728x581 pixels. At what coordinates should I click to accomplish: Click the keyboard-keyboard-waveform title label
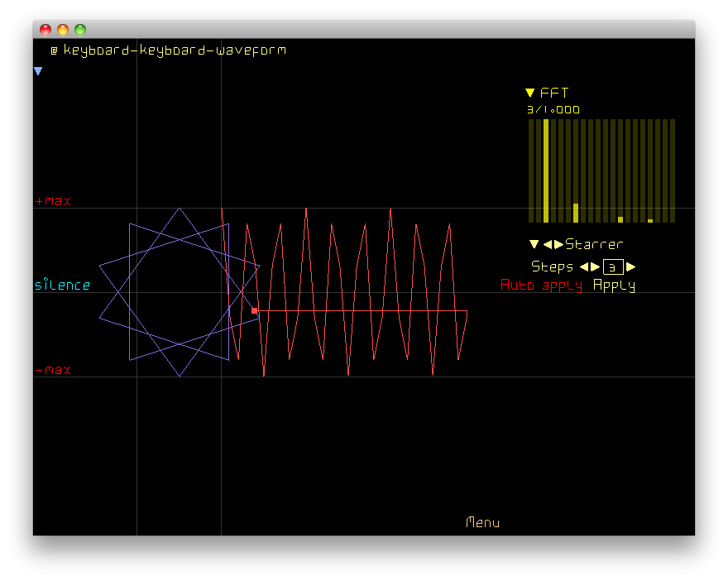(175, 50)
